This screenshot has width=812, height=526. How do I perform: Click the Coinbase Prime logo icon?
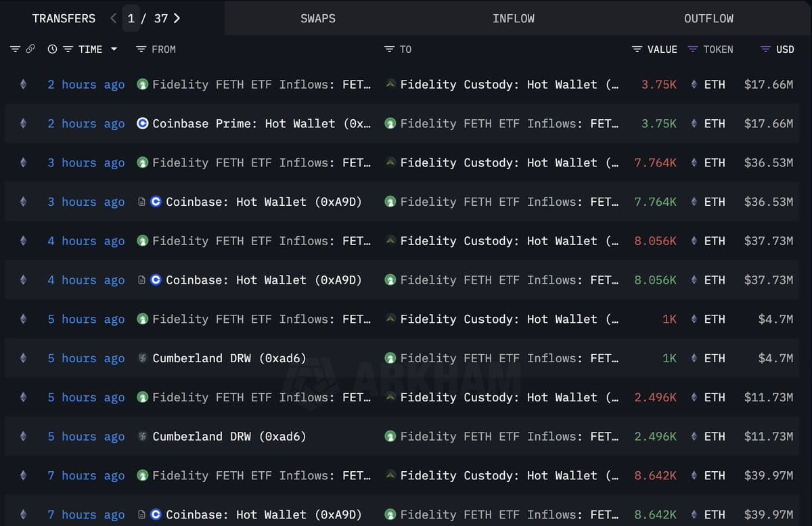142,124
